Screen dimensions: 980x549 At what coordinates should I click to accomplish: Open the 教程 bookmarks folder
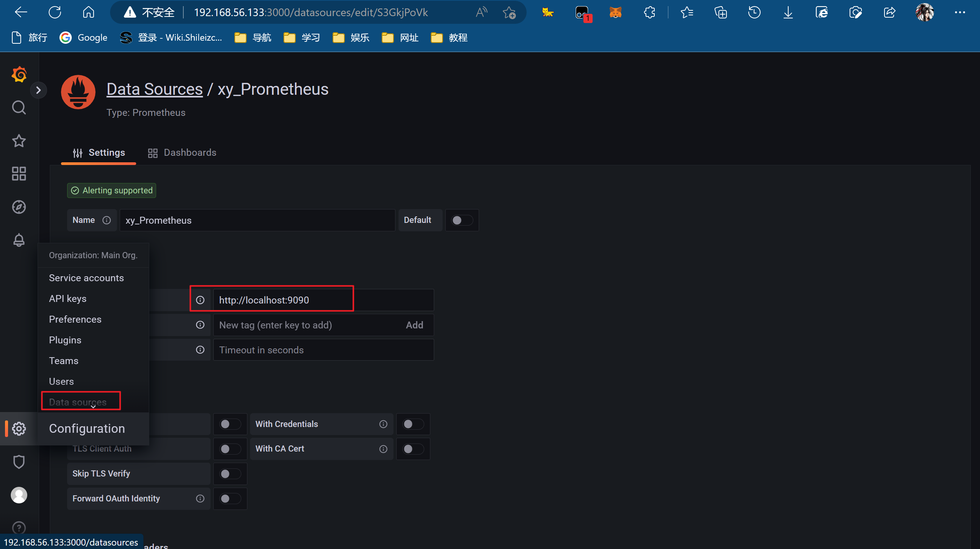click(x=449, y=38)
